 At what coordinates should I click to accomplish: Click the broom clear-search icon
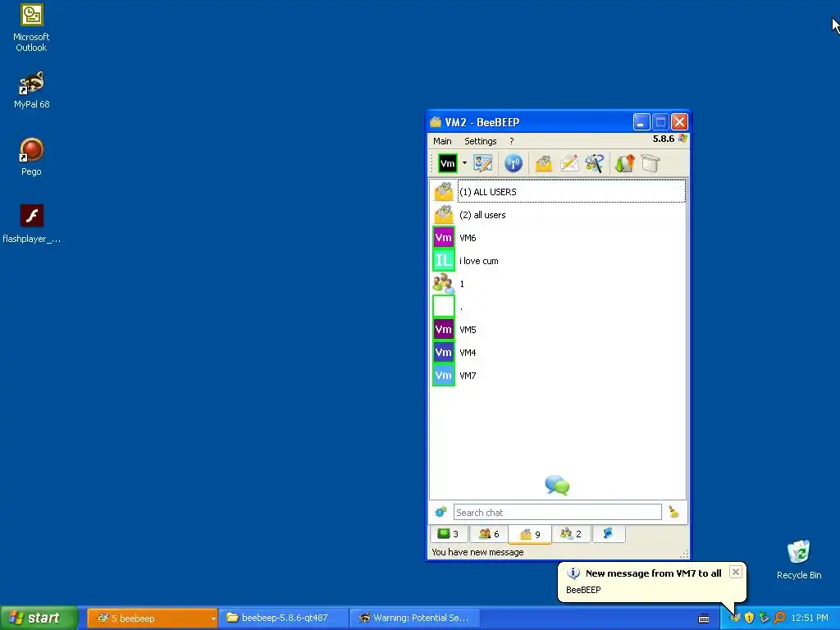pyautogui.click(x=674, y=512)
